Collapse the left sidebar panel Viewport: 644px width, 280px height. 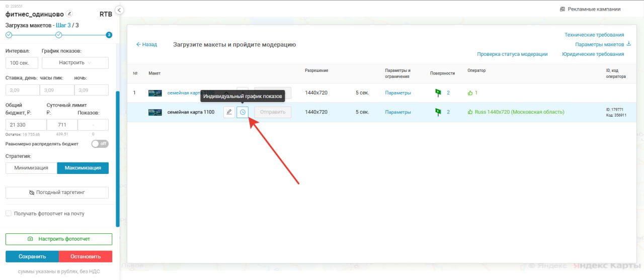click(119, 10)
